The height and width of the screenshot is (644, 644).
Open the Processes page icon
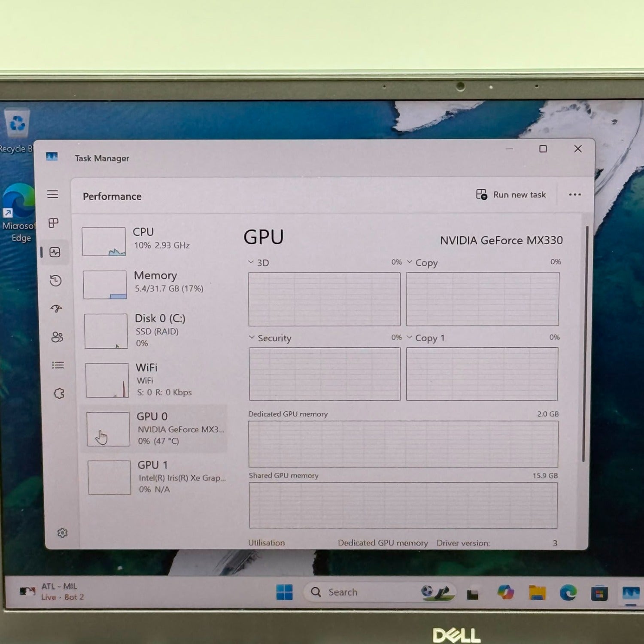(54, 223)
